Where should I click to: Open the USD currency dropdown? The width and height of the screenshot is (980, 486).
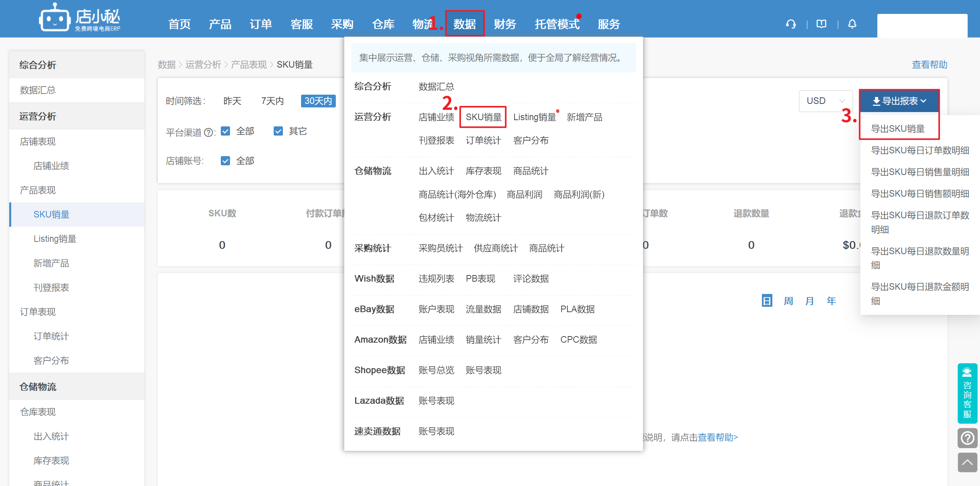coord(825,101)
